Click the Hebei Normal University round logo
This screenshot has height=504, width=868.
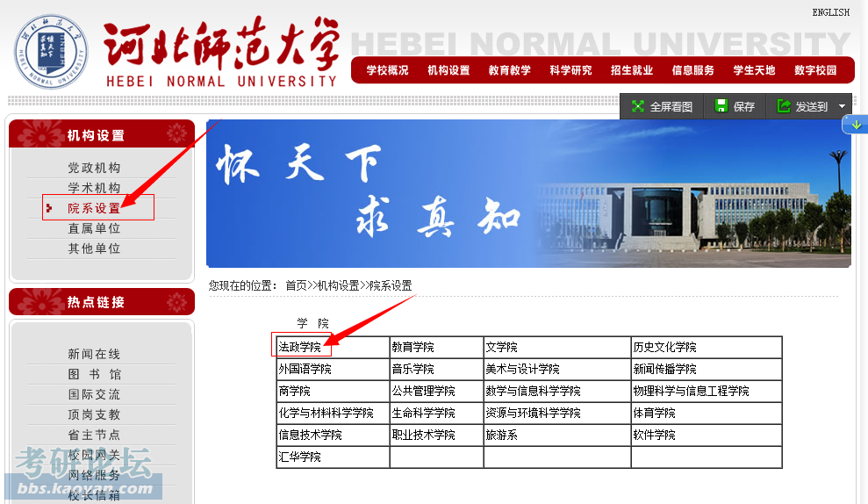click(x=50, y=52)
